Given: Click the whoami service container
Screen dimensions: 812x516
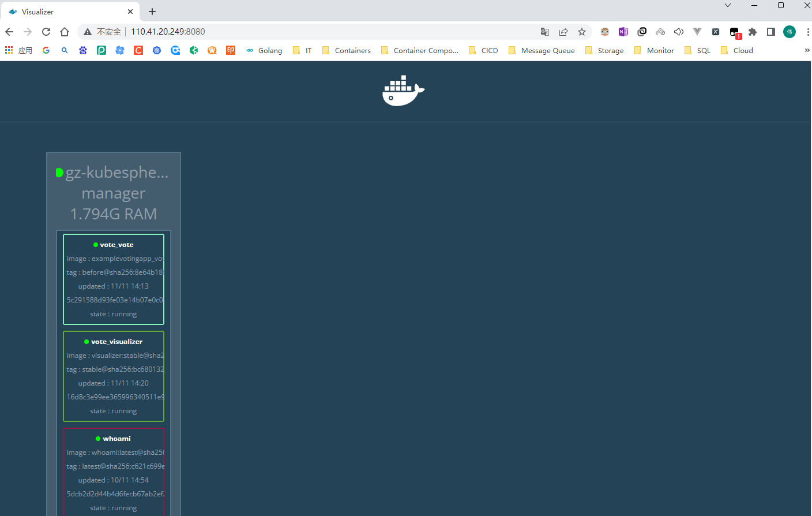Looking at the screenshot, I should click(114, 472).
